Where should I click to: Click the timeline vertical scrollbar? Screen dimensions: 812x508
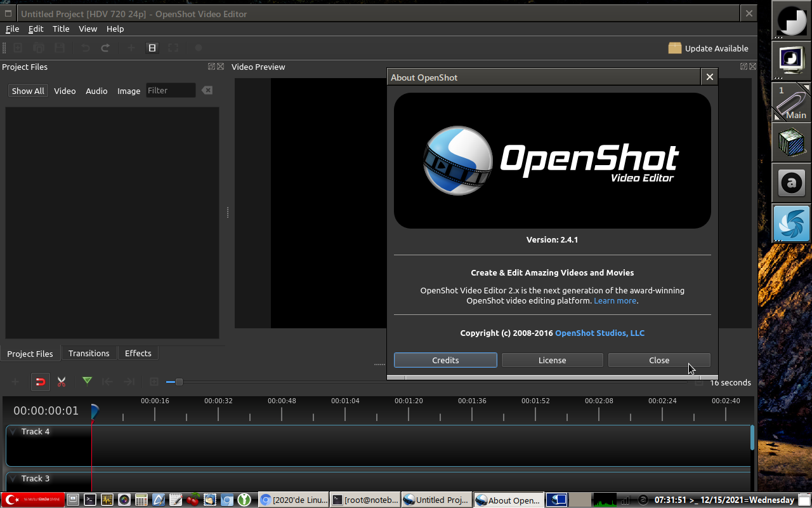pyautogui.click(x=752, y=438)
